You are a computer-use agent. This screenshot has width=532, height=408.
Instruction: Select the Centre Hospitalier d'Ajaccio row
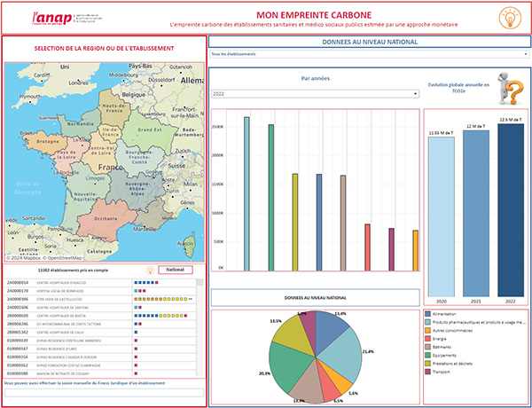click(100, 282)
